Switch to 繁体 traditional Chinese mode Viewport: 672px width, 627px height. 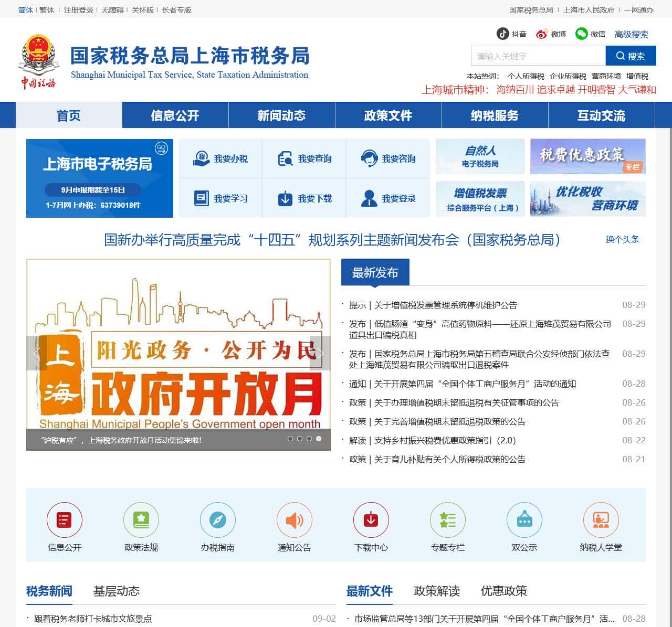[x=46, y=9]
